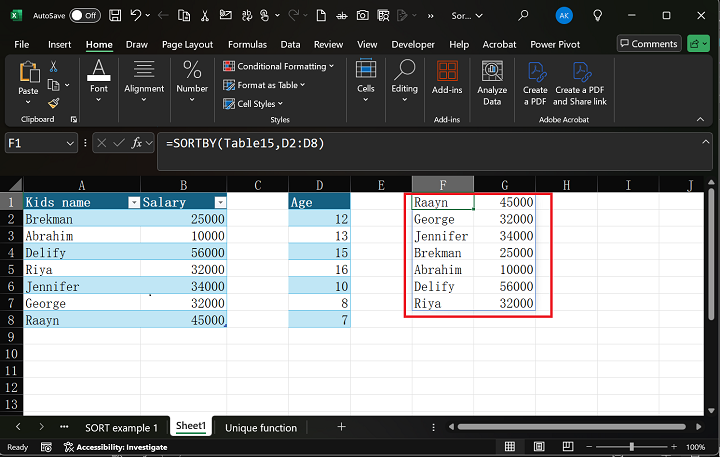Screen dimensions: 720x457
Task: Open the Kids name filter dropdown
Action: (x=134, y=202)
